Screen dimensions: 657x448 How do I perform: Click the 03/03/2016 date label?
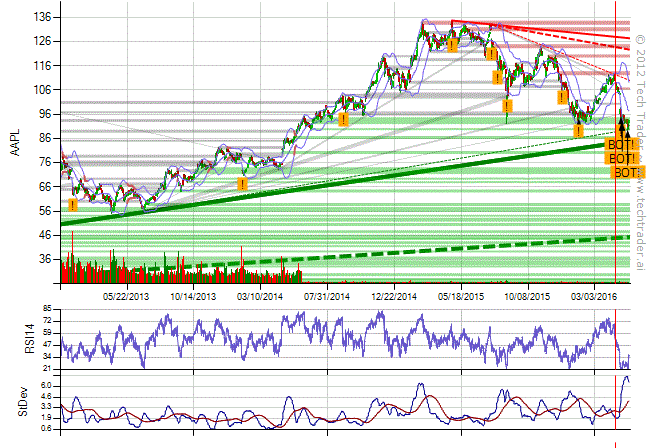point(594,296)
